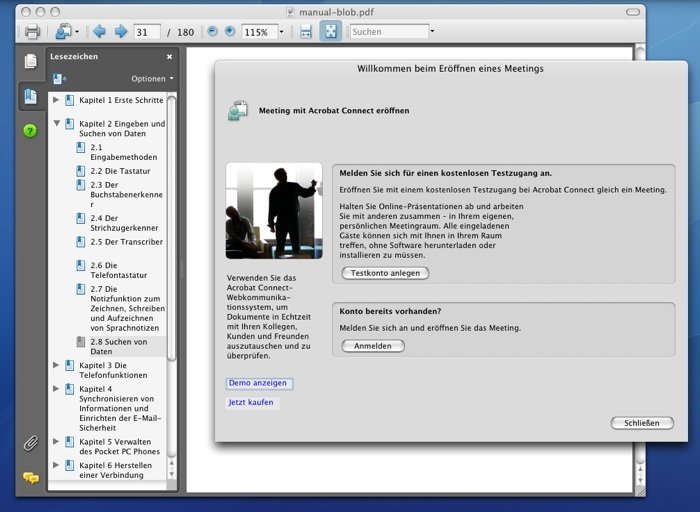Viewport: 700px width, 512px height.
Task: Click the fit-width scrolling mode icon
Action: (x=306, y=32)
